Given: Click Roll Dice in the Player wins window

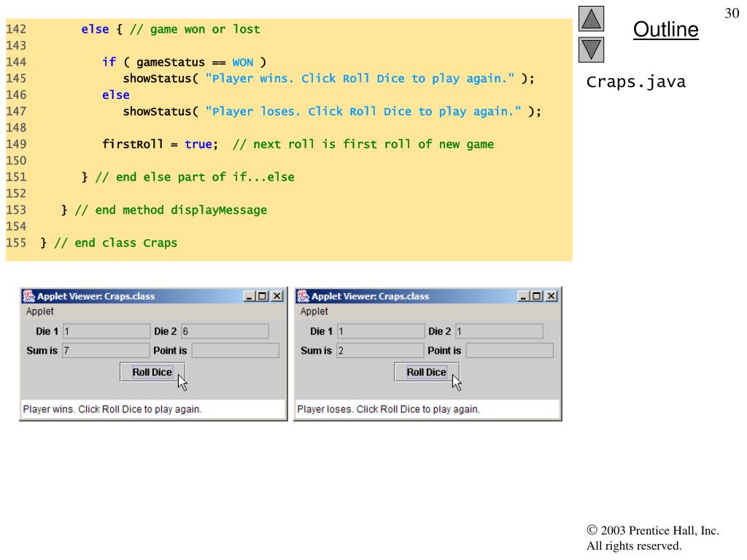Looking at the screenshot, I should [x=152, y=372].
